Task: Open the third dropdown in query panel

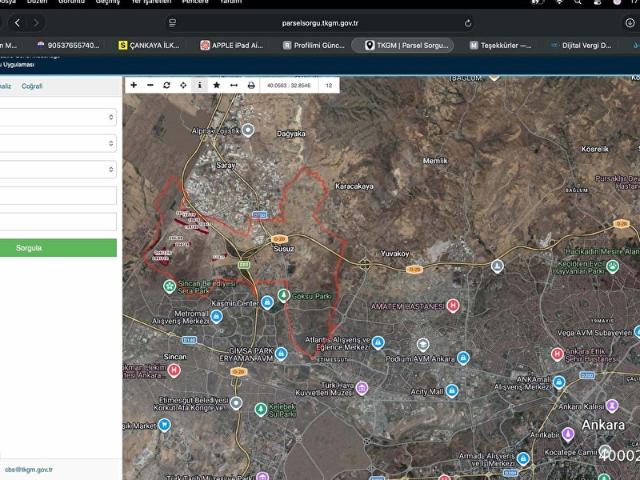Action: click(58, 169)
